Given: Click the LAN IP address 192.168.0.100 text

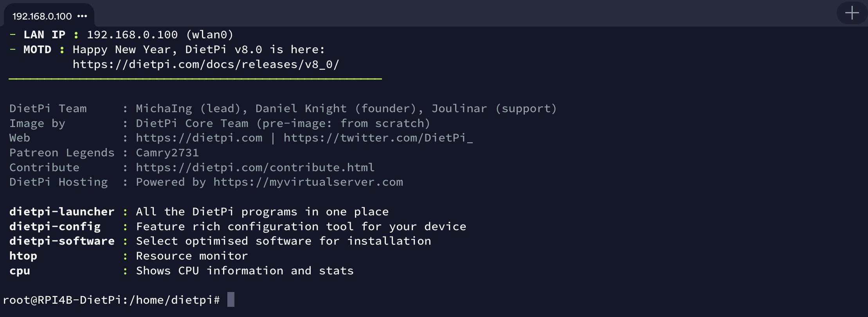Looking at the screenshot, I should [x=132, y=35].
